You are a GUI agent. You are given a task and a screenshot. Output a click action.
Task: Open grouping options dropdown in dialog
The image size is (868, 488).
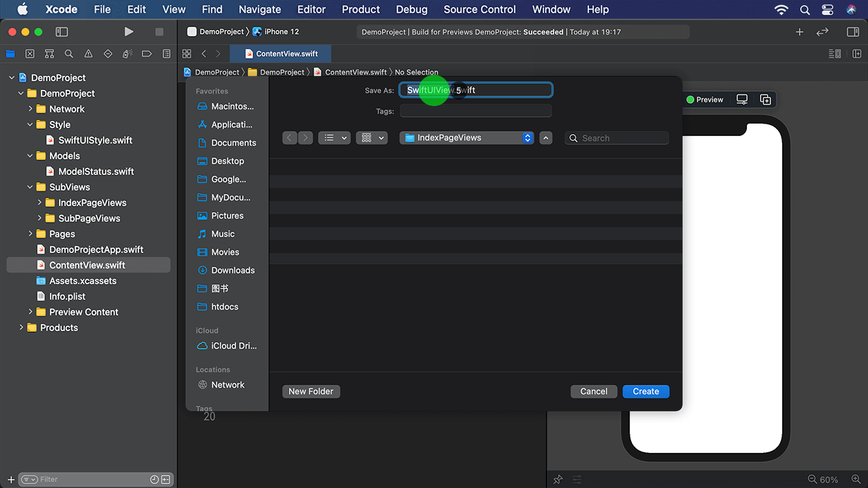(372, 138)
